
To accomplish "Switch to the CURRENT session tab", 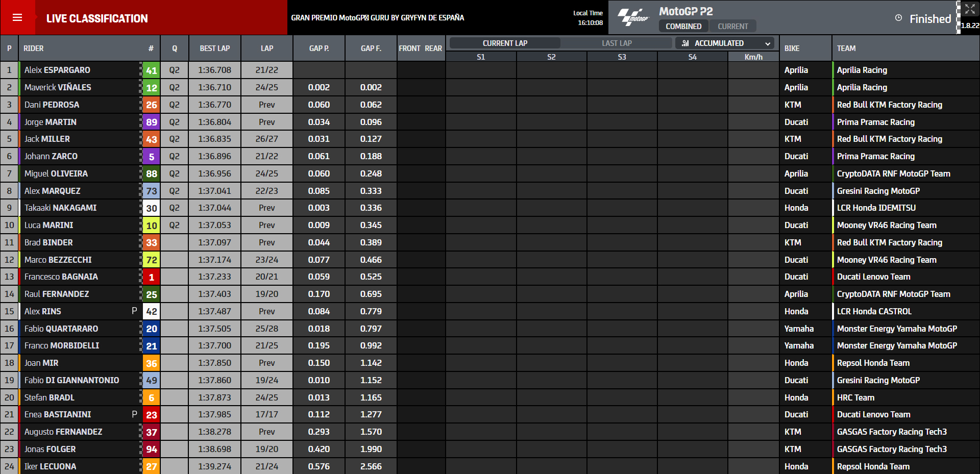I will point(733,27).
